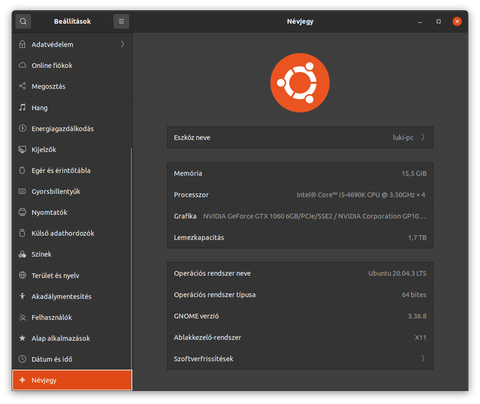Open the Kijelzők settings
This screenshot has width=480, height=404.
pos(72,149)
